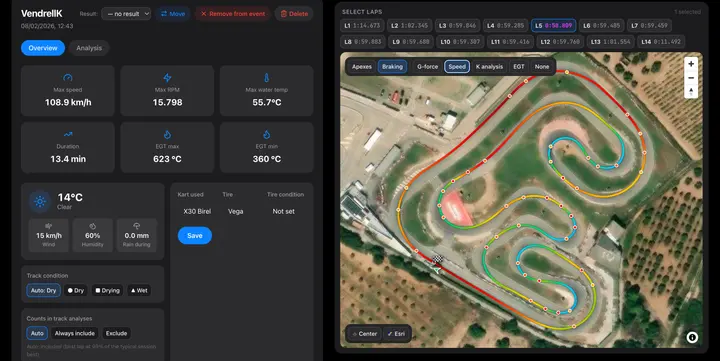Click the Max RPM lightning icon
This screenshot has width=720, height=361.
point(167,78)
